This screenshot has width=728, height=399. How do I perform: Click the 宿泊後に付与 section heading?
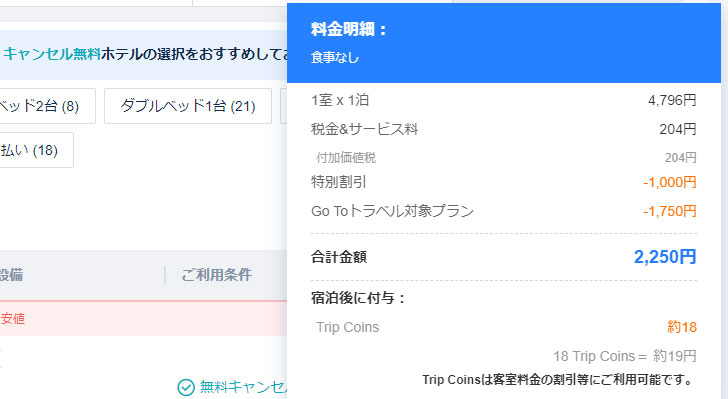[358, 298]
